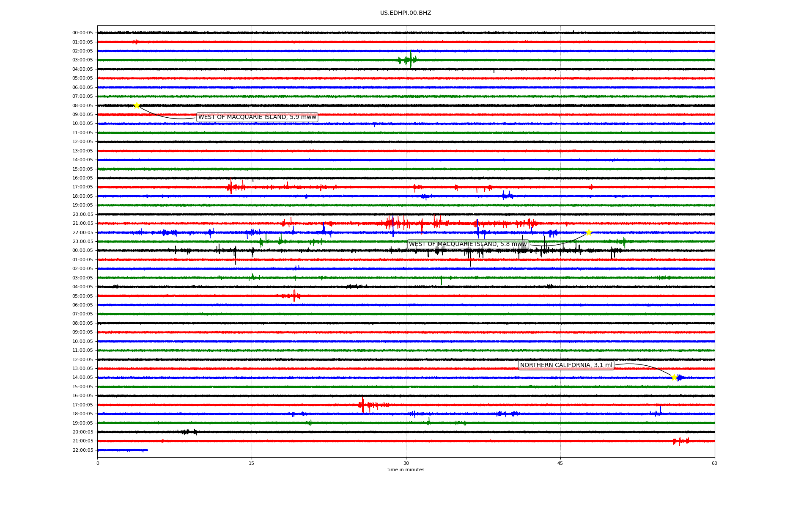The width and height of the screenshot is (812, 508).
Task: Click the 60 tick on time axis
Action: pos(714,463)
